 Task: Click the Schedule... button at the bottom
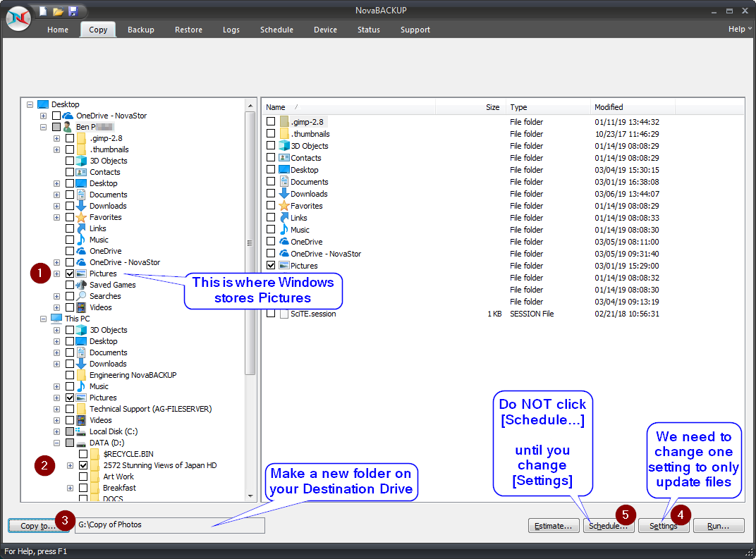pos(609,526)
